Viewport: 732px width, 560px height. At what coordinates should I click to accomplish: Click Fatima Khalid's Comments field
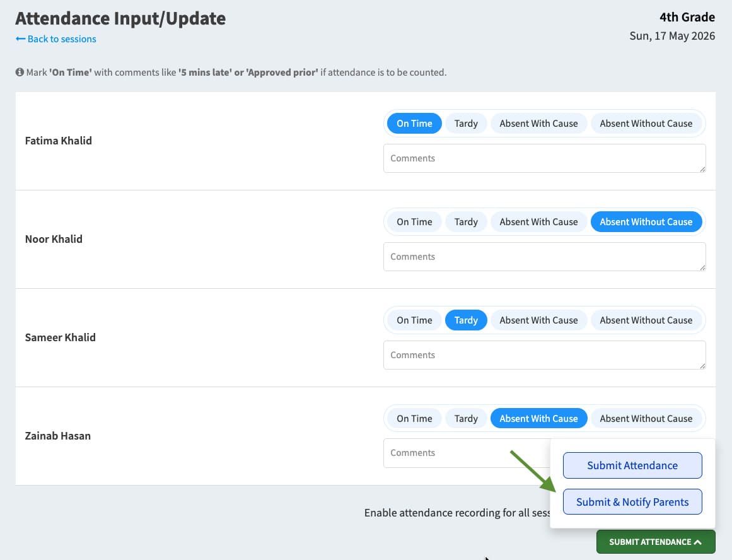(544, 158)
